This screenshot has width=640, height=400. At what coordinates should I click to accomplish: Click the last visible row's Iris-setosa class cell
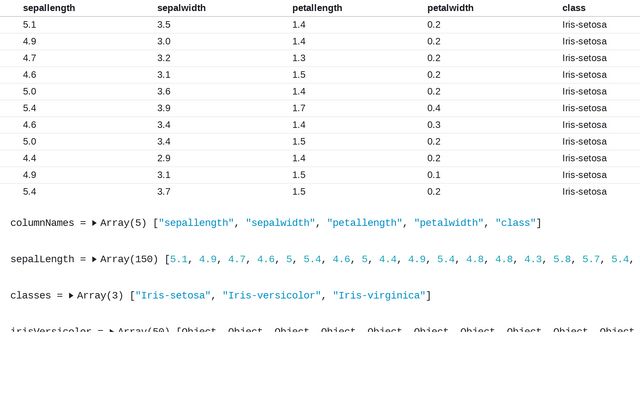pyautogui.click(x=584, y=191)
